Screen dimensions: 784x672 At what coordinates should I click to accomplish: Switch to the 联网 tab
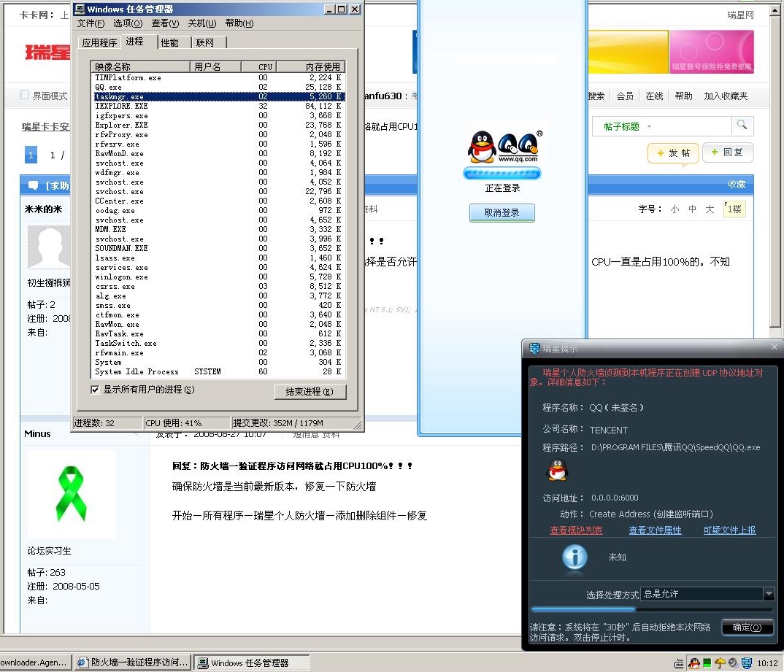(x=209, y=42)
